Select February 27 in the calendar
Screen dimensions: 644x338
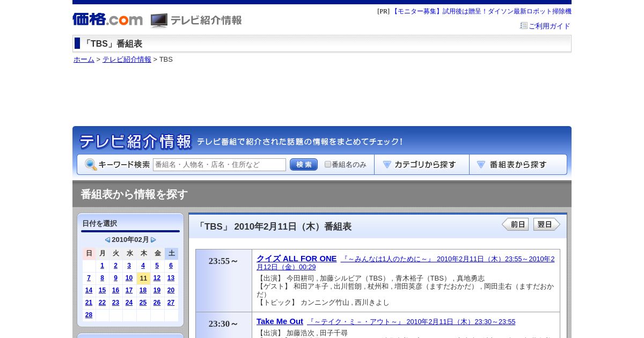171,303
